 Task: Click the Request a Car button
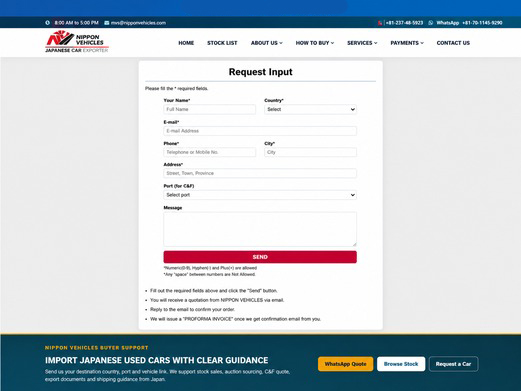(x=453, y=364)
